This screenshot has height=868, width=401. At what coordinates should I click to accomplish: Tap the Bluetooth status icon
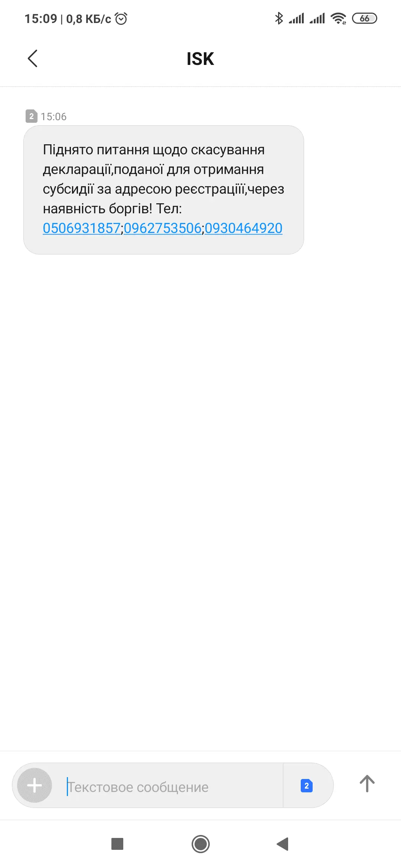coord(279,18)
